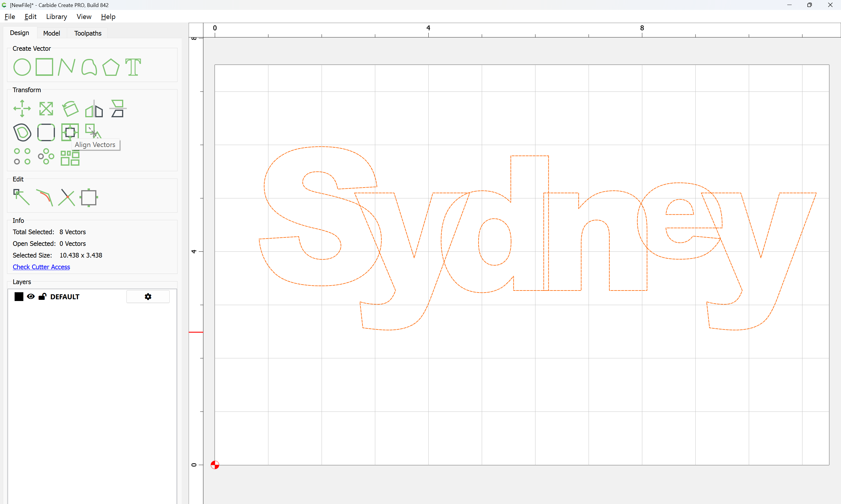Open DEFAULT layer settings gear
Screen dimensions: 841x504
point(148,297)
